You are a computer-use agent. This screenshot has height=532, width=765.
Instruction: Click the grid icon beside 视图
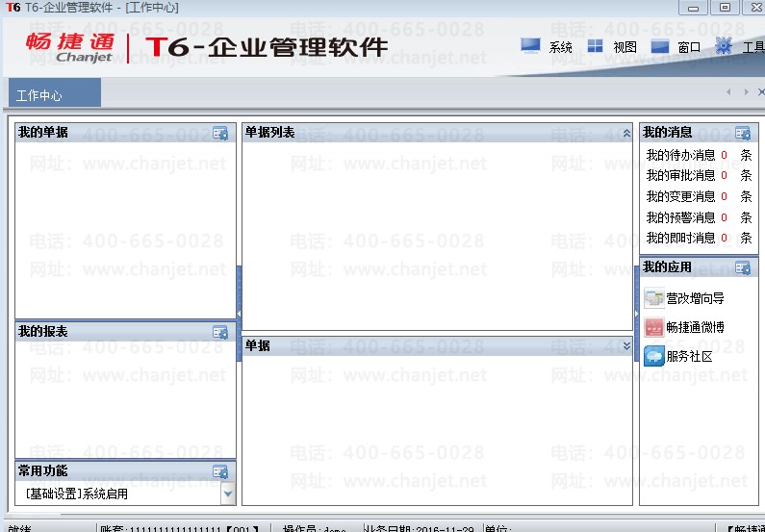point(596,46)
